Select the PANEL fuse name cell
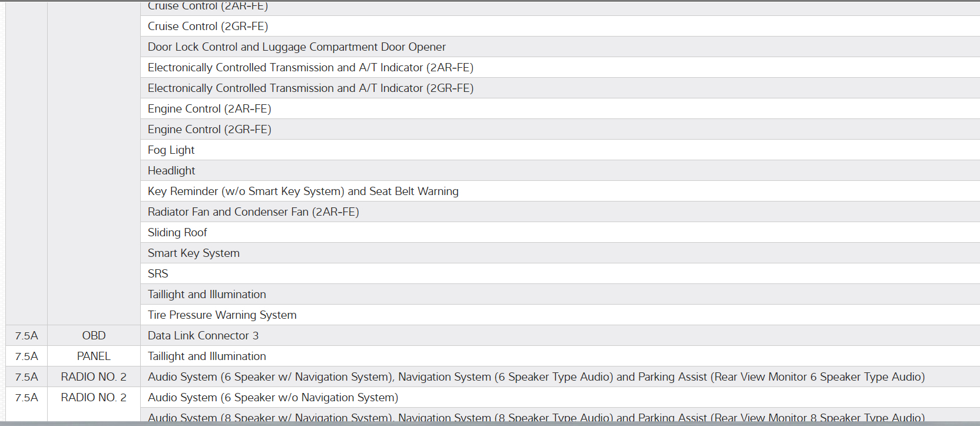This screenshot has height=426, width=980. 94,356
